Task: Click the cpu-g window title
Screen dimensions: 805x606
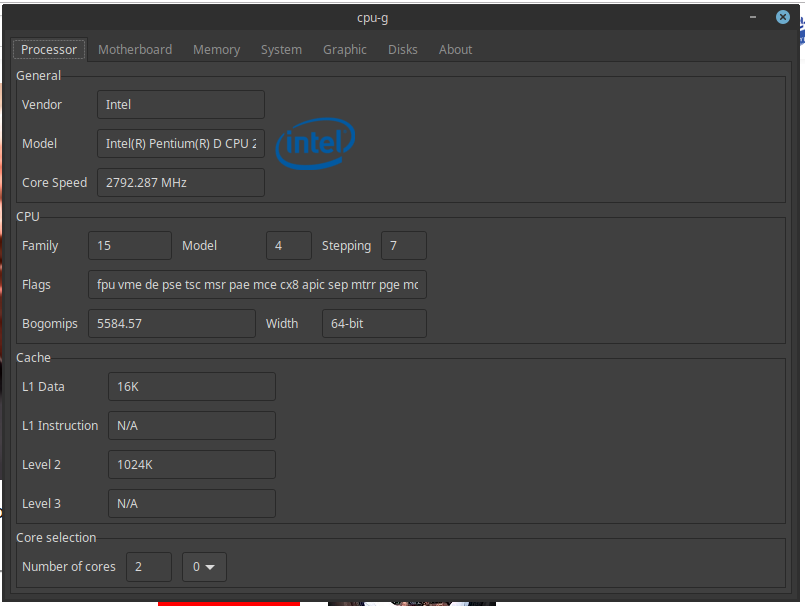Action: (x=373, y=18)
